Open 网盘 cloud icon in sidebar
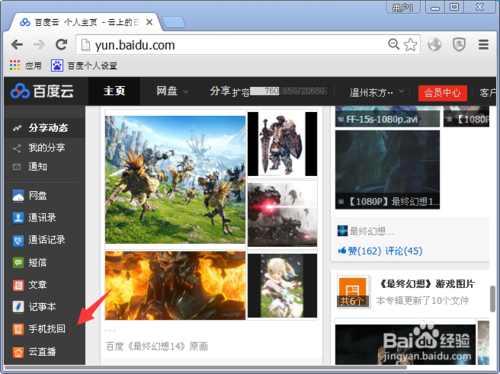500x374 pixels. 18,196
